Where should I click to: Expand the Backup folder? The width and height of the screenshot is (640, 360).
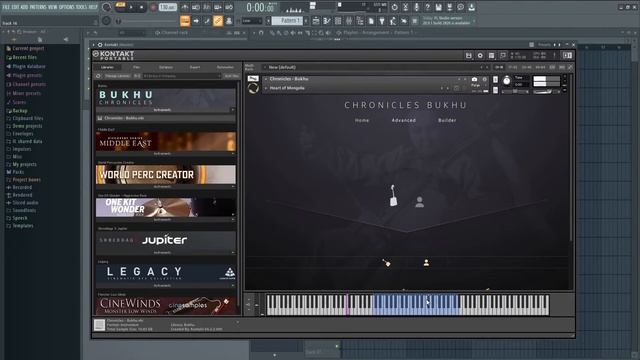coord(20,111)
